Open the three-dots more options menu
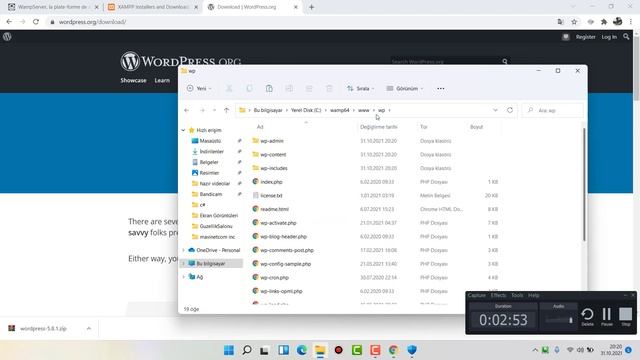Image resolution: width=640 pixels, height=360 pixels. (440, 89)
